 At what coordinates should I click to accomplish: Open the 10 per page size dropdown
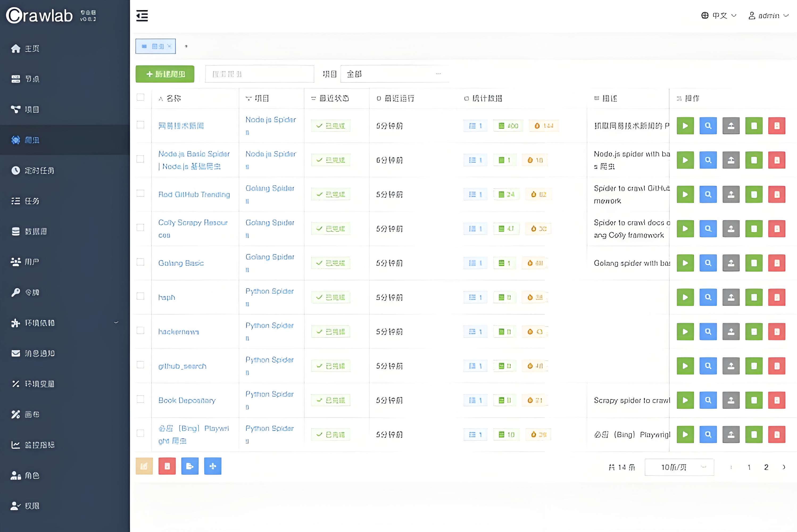coord(679,467)
